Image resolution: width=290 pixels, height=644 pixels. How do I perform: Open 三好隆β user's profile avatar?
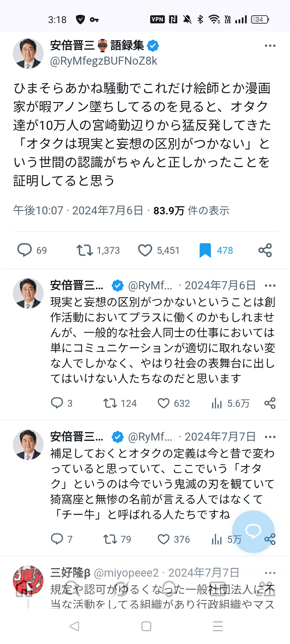[x=28, y=580]
